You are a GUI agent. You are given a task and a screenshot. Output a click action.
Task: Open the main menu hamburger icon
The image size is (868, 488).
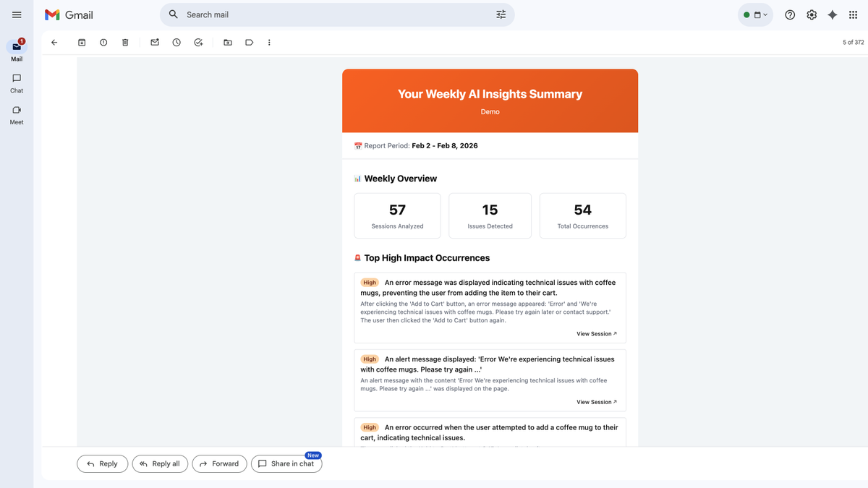click(x=17, y=14)
